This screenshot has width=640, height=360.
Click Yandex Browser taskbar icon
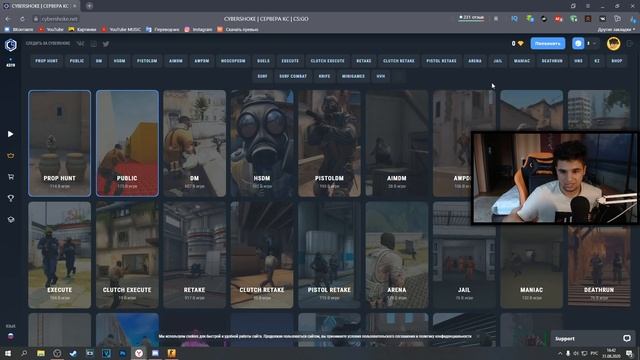point(139,353)
